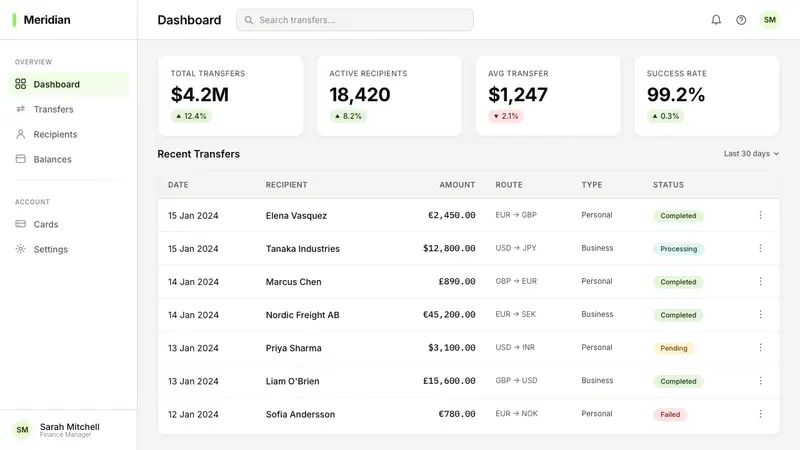Click the Completed badge in Liam O'Brien row
Viewport: 800px width, 450px height.
[678, 381]
